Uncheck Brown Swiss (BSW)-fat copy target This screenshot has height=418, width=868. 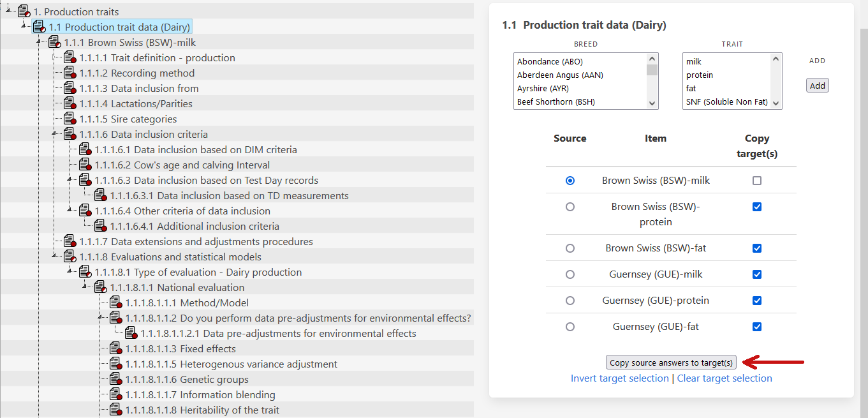(x=757, y=248)
